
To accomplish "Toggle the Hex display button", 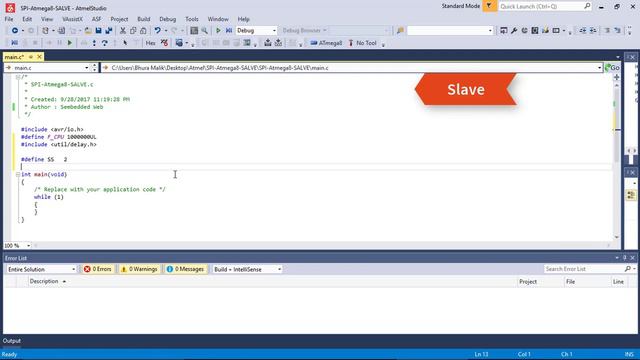I will pyautogui.click(x=151, y=43).
